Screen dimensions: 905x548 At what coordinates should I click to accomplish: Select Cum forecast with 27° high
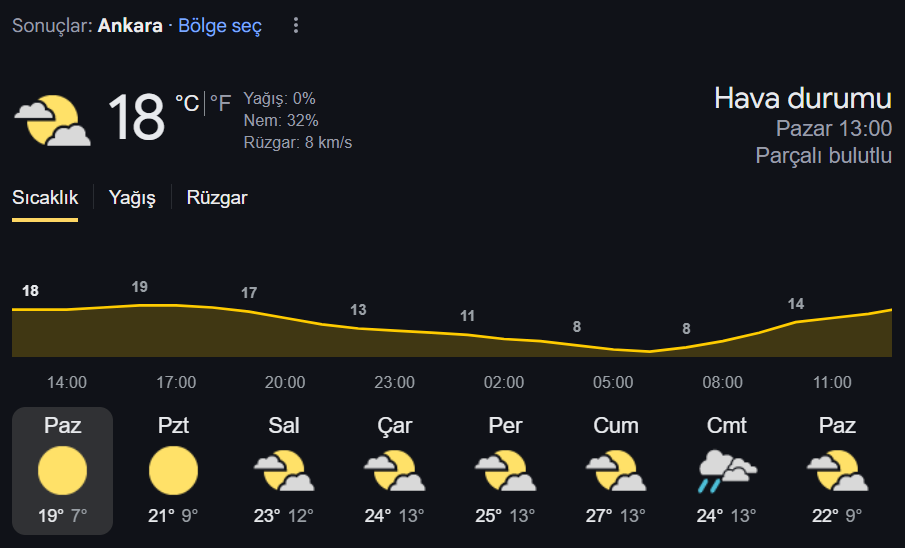[x=616, y=470]
